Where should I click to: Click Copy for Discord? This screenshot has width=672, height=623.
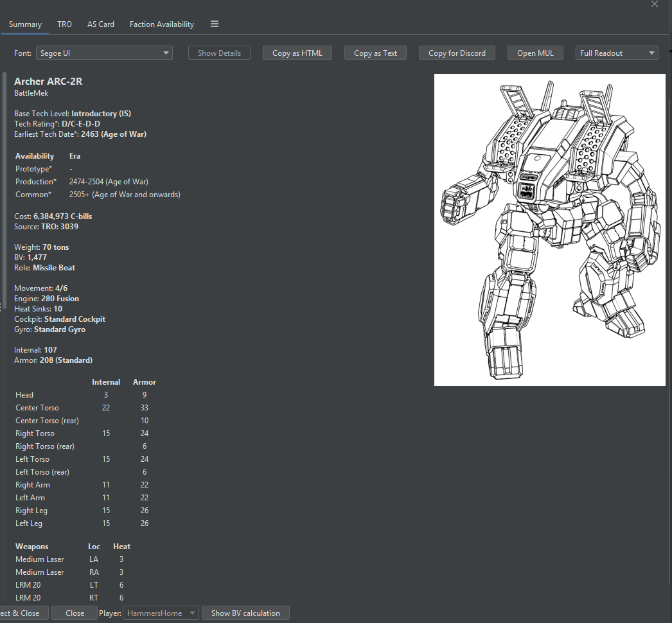point(457,53)
